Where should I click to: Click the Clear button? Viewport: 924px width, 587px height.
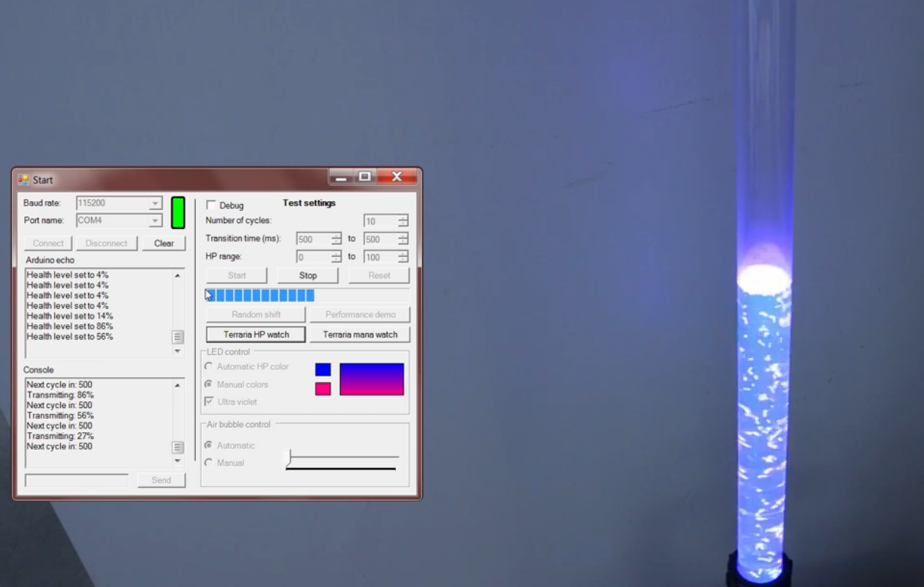click(x=164, y=243)
